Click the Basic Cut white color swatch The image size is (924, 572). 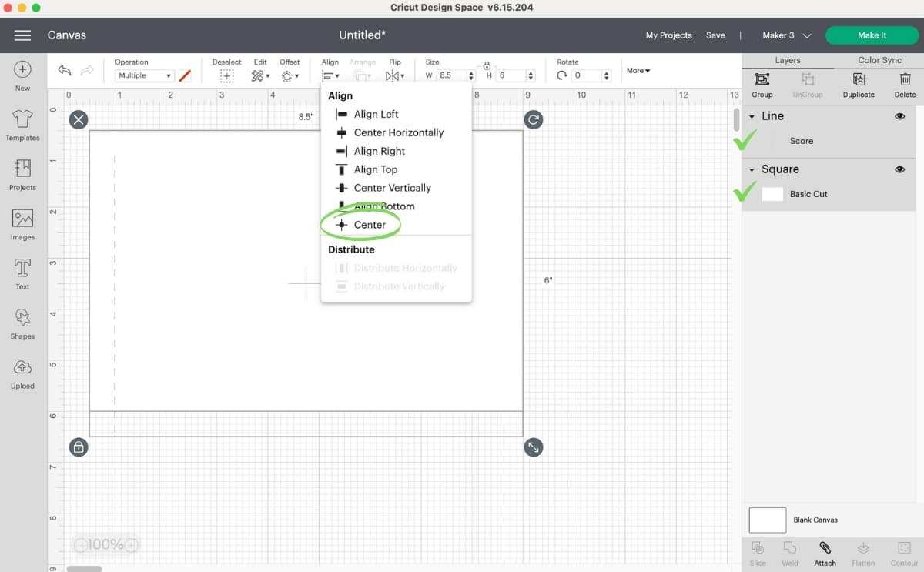coord(772,194)
